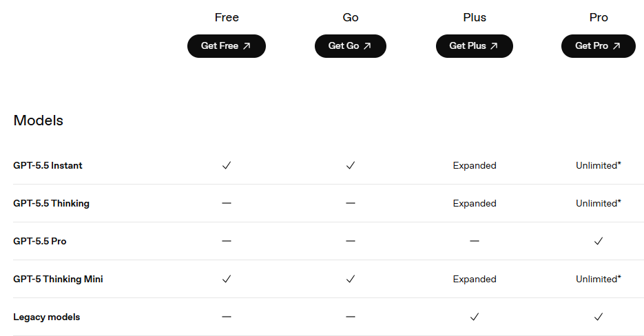Click the Get Plus button
Screen dimensions: 644x336
tap(475, 46)
